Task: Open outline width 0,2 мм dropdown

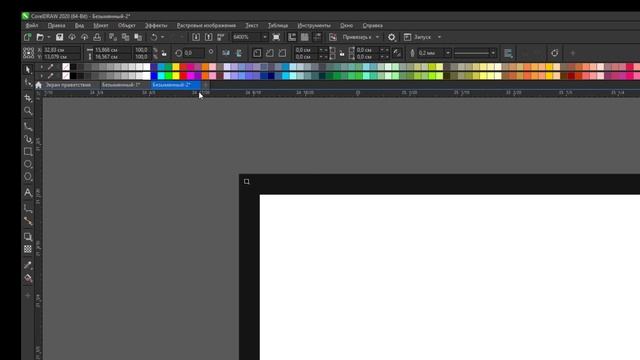Action: click(448, 53)
